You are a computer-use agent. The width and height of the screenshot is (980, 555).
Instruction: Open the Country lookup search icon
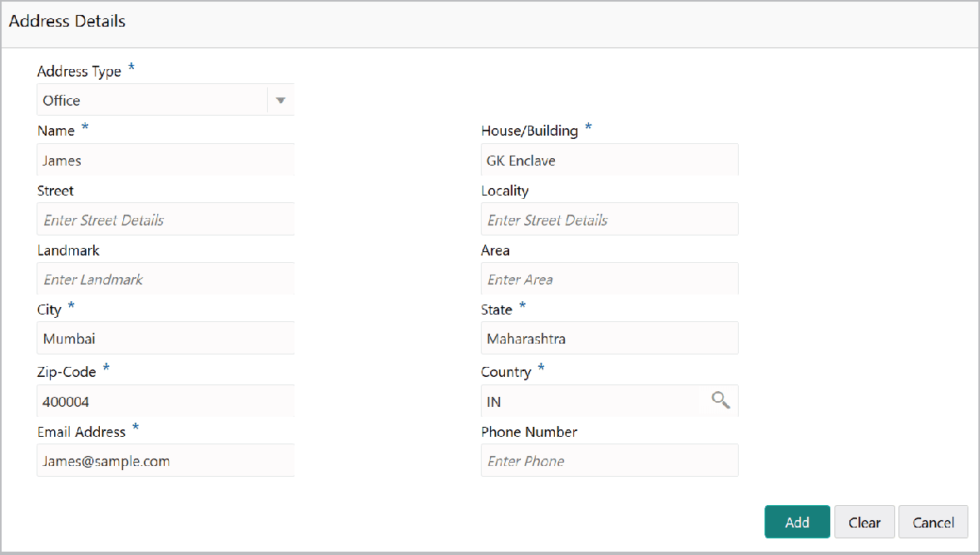[720, 400]
